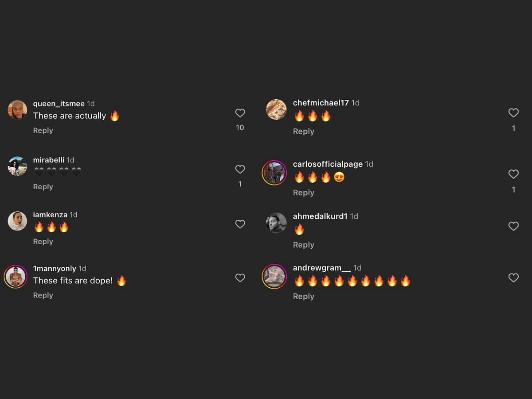Open carlosofficialpage's story avatar
This screenshot has width=532, height=399.
click(x=274, y=172)
